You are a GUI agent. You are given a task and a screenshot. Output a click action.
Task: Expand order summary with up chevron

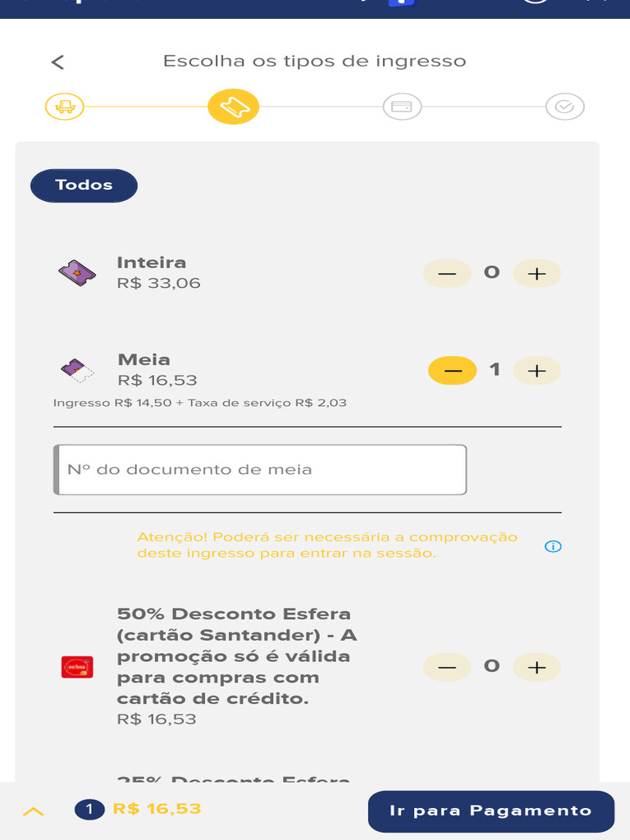pos(33,811)
